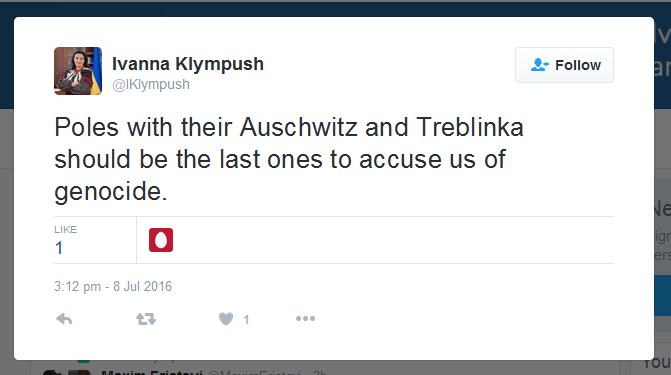Click the red egg liker avatar

coord(161,240)
